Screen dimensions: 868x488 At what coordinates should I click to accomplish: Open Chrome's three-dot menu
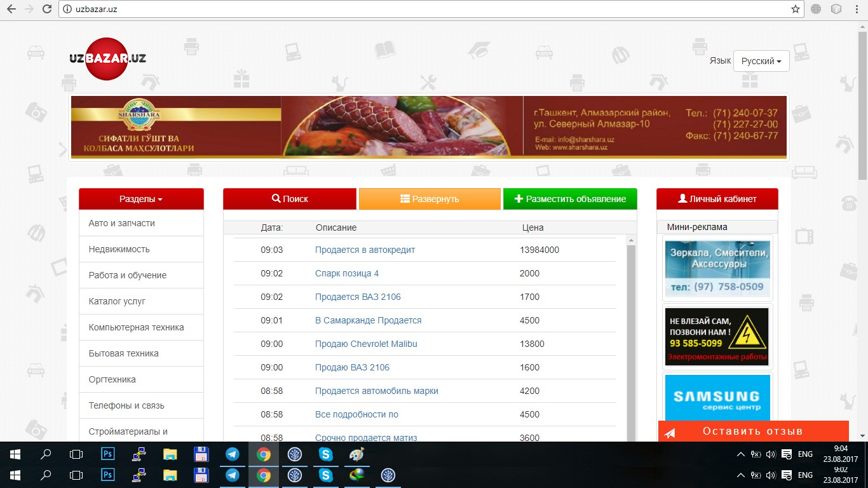click(x=857, y=10)
